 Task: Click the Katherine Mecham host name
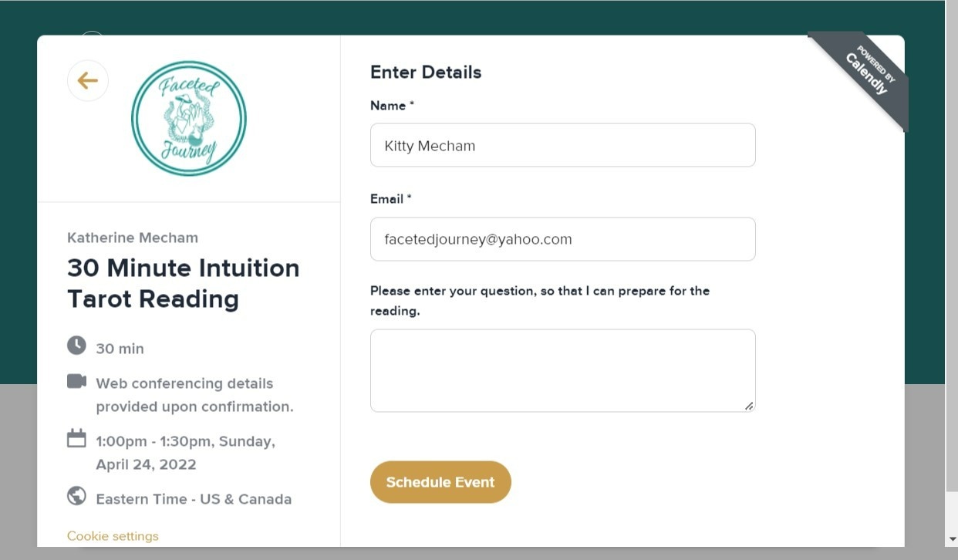tap(133, 238)
